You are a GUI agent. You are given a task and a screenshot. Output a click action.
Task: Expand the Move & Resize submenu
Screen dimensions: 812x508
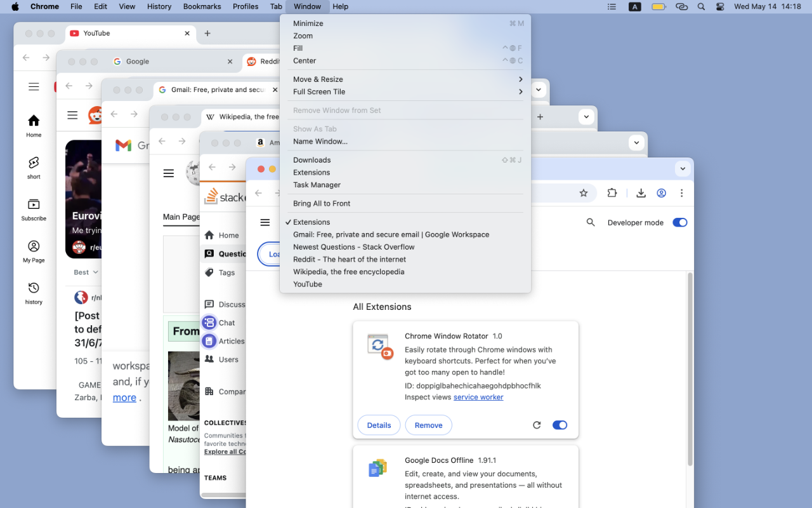point(405,79)
